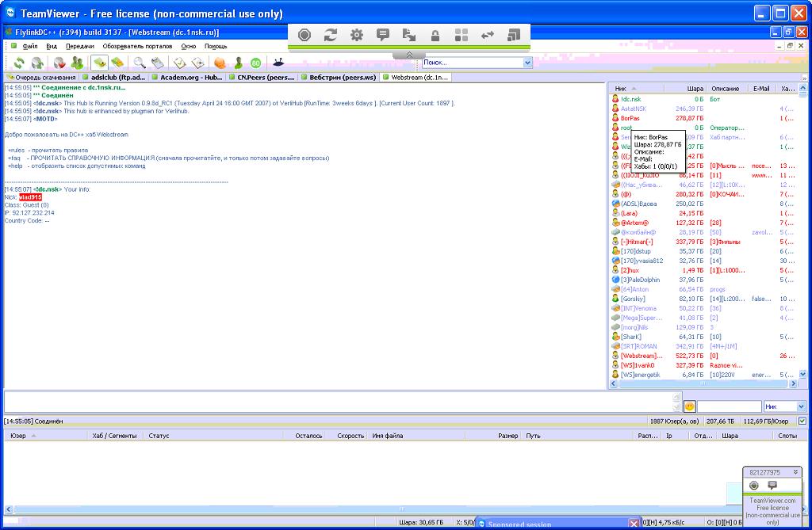The width and height of the screenshot is (812, 530).
Task: Click the dark antenna bug toolbar icon
Action: coord(278,62)
